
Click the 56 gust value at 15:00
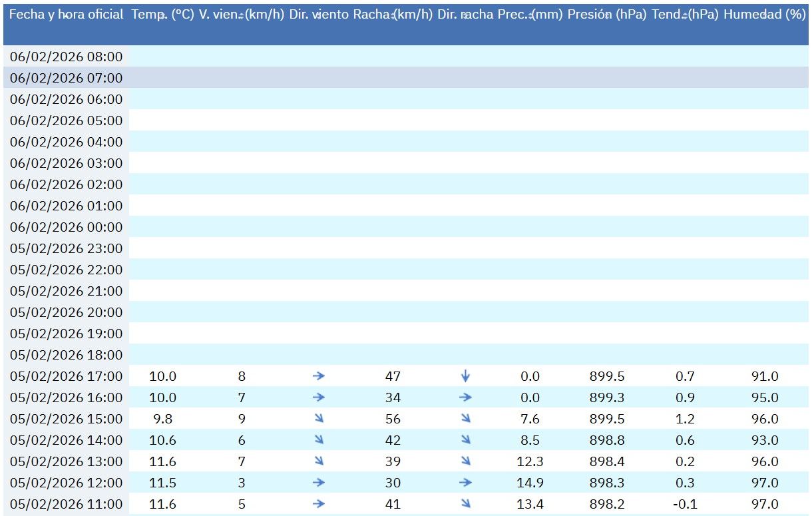(x=393, y=419)
